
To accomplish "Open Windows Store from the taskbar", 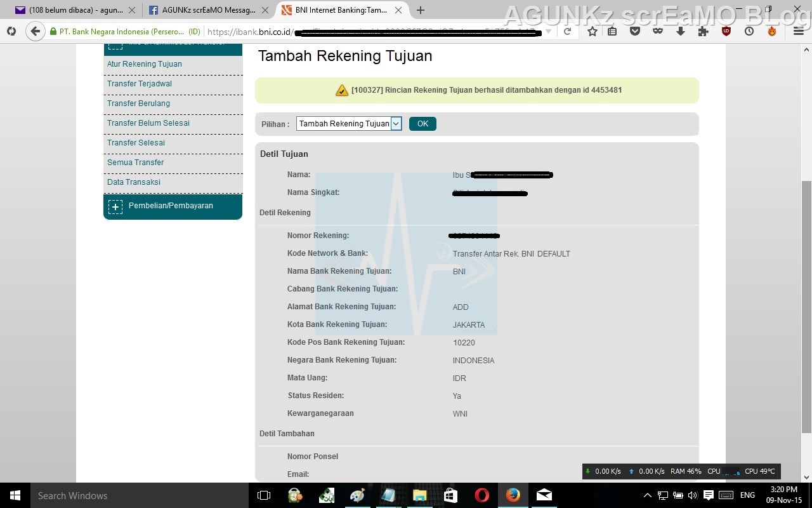I will pos(450,495).
